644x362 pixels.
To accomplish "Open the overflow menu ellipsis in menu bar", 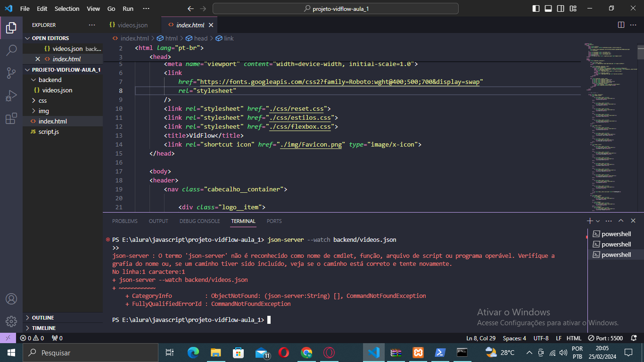I will click(146, 8).
